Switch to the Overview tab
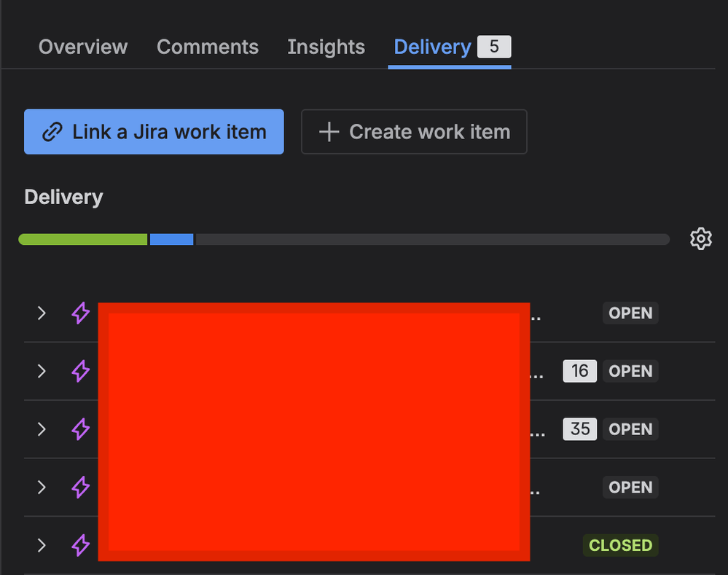Viewport: 728px width, 575px height. [82, 47]
